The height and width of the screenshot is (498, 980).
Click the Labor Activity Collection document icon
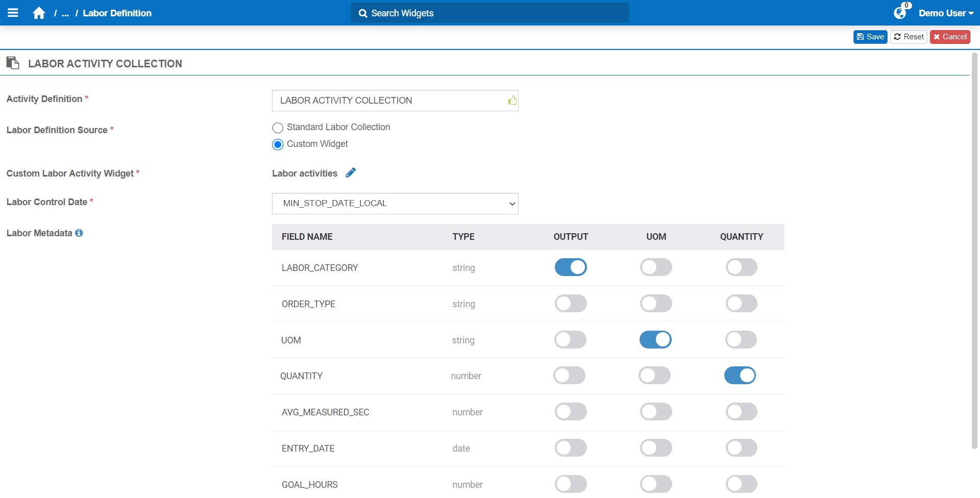(13, 63)
